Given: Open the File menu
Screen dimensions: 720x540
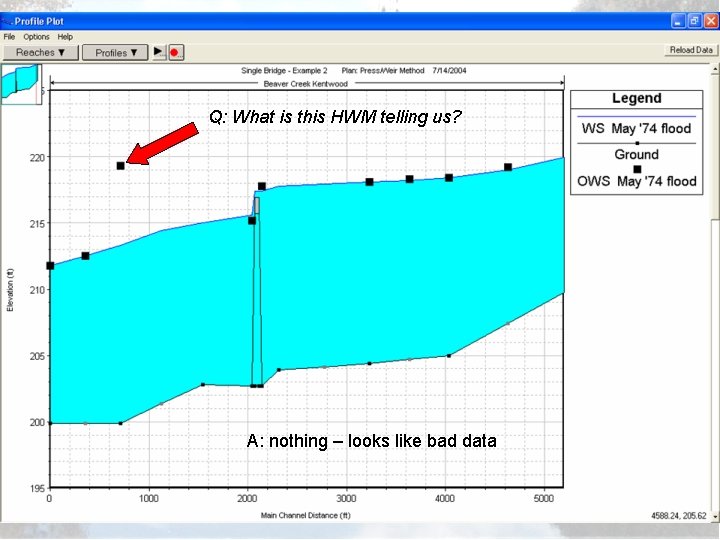Looking at the screenshot, I should (9, 37).
